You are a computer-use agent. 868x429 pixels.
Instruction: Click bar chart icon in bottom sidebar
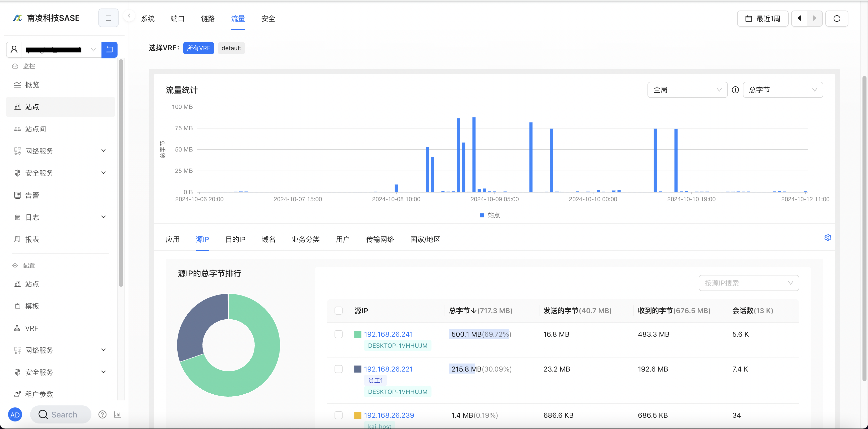pyautogui.click(x=117, y=414)
